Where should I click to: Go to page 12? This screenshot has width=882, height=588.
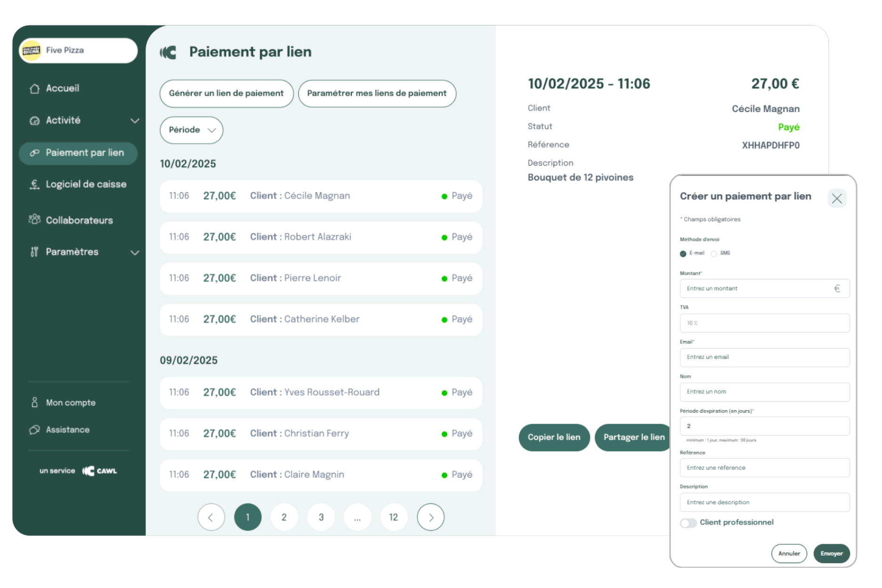[x=394, y=517]
